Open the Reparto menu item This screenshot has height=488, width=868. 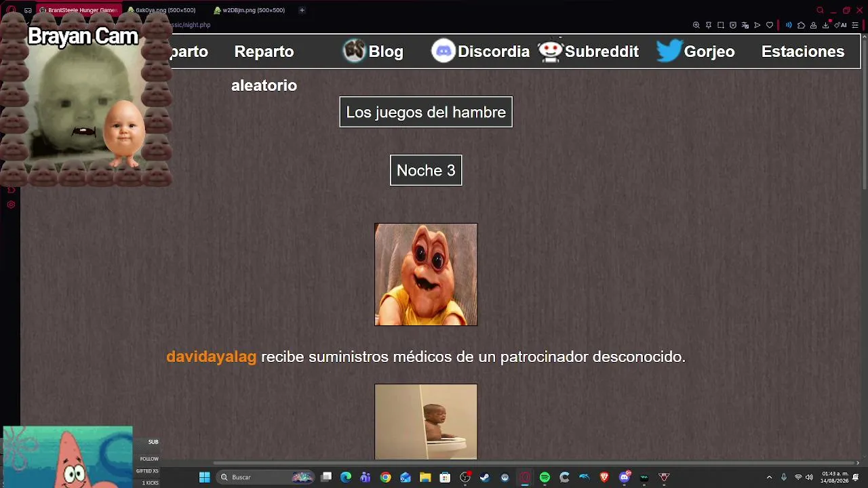pyautogui.click(x=264, y=52)
